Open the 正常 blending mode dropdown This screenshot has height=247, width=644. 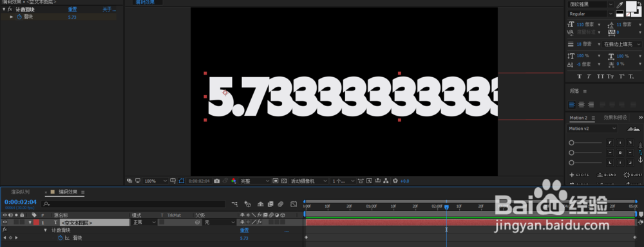(x=144, y=222)
